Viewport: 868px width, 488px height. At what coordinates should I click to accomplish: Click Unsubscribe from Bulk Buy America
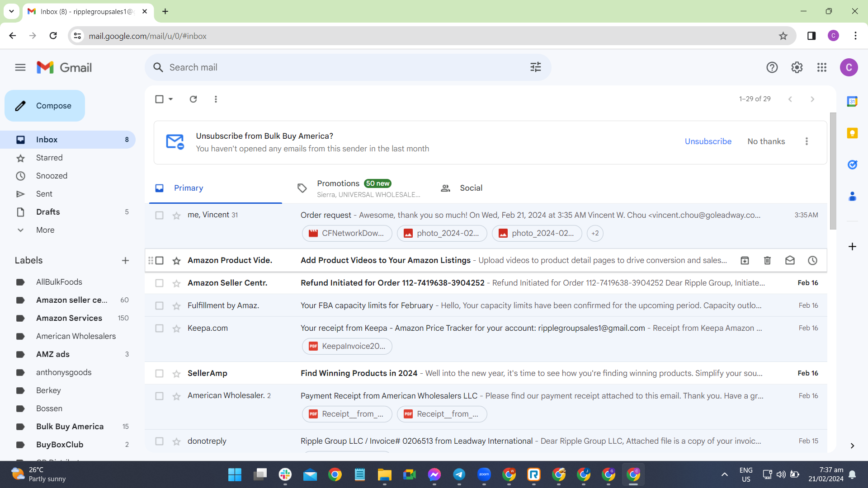[x=708, y=141]
